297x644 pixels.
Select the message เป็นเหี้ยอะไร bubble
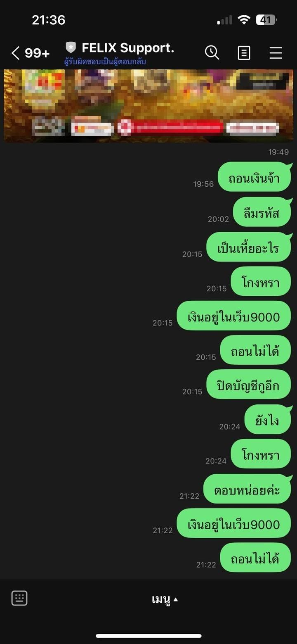coord(249,247)
